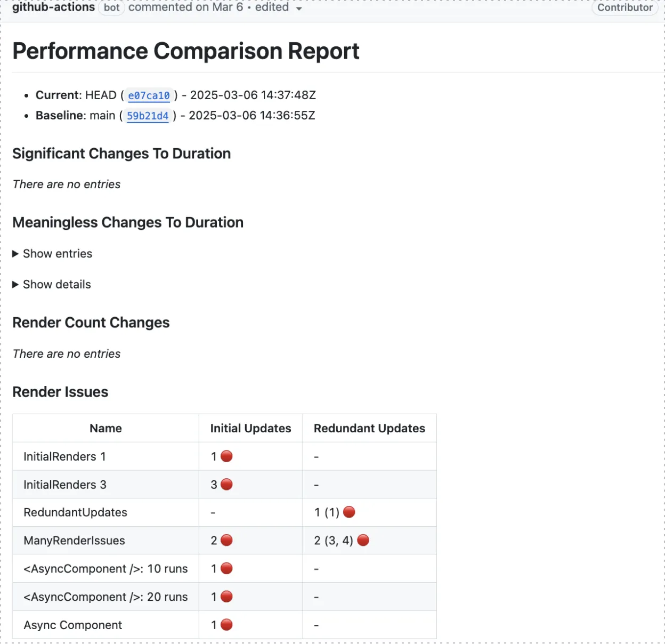
Task: Click the github-actions username
Action: pyautogui.click(x=53, y=7)
